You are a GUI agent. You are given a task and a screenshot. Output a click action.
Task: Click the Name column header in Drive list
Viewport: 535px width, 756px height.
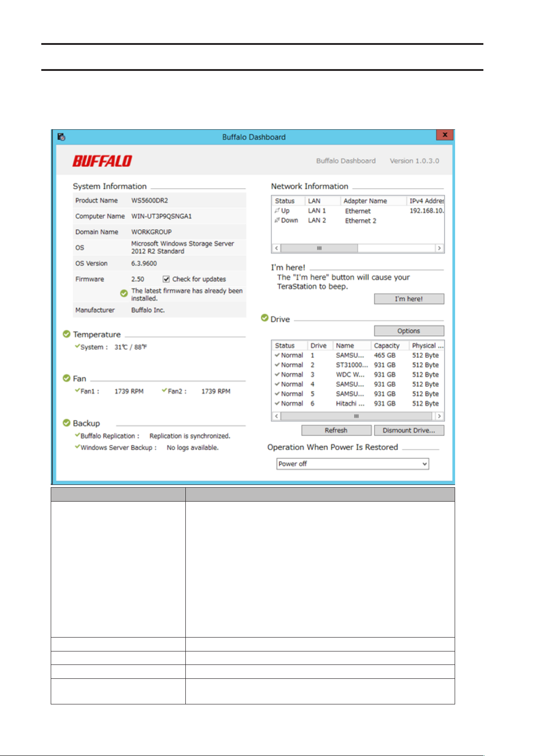point(352,345)
